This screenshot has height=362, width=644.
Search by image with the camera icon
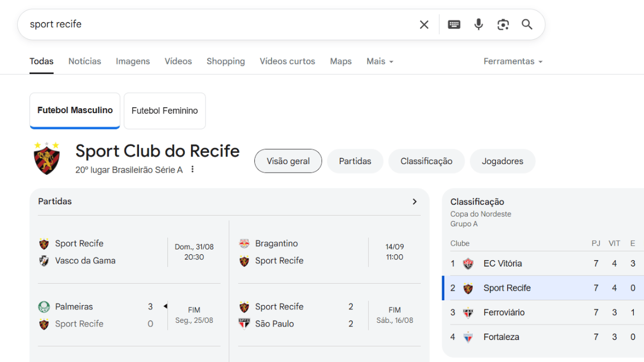(x=503, y=25)
